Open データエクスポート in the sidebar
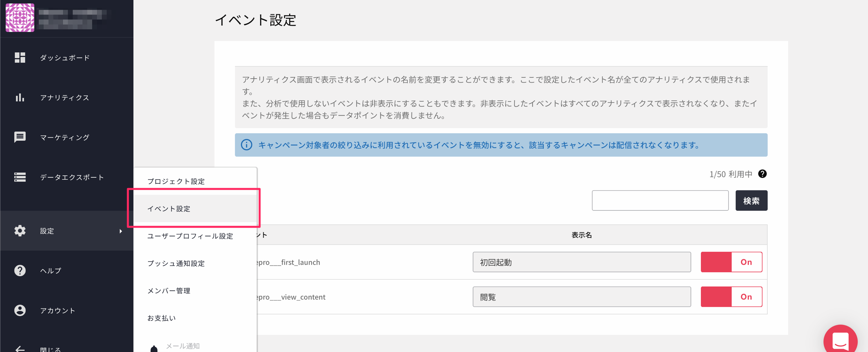 coord(67,177)
